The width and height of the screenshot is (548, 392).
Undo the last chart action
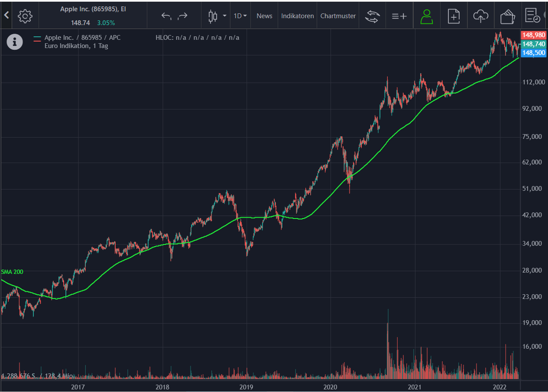tap(166, 16)
